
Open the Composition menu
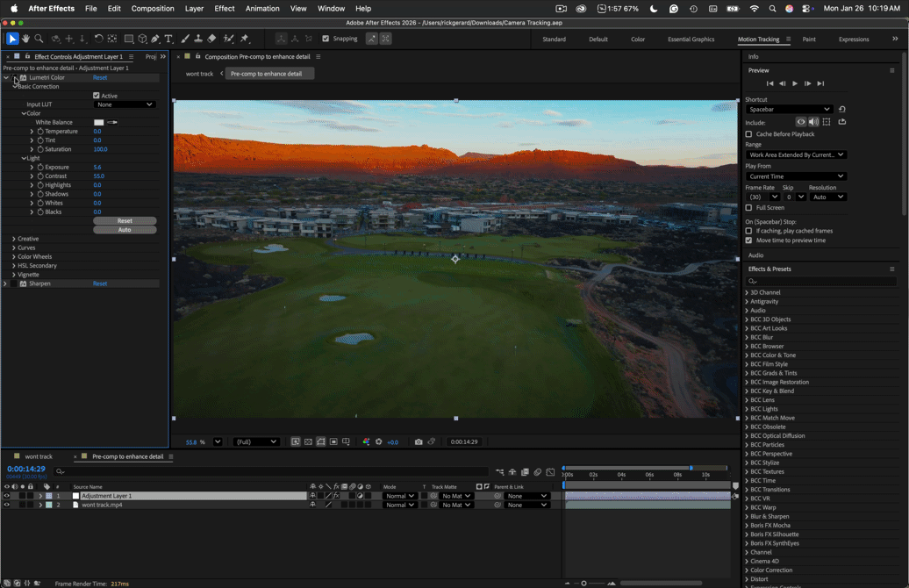[153, 9]
